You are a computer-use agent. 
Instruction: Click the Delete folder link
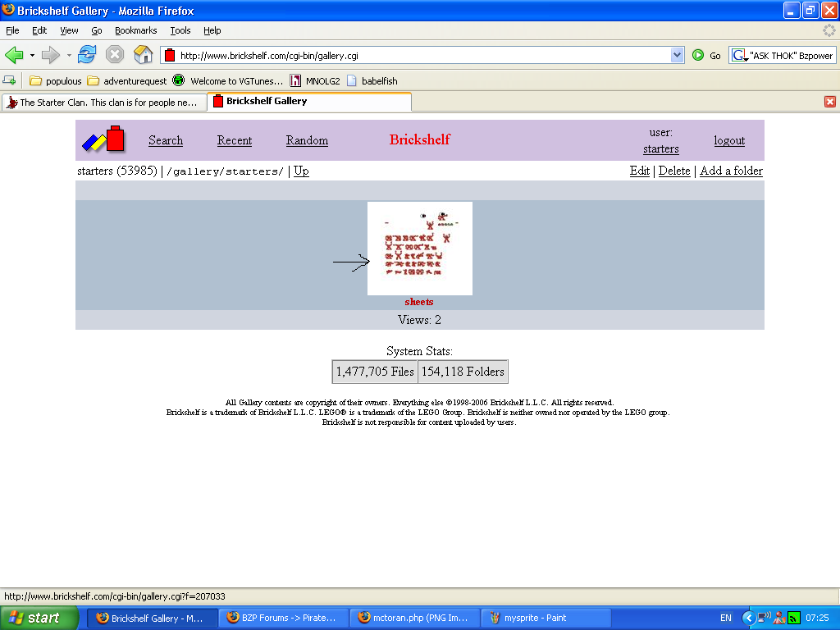[674, 171]
